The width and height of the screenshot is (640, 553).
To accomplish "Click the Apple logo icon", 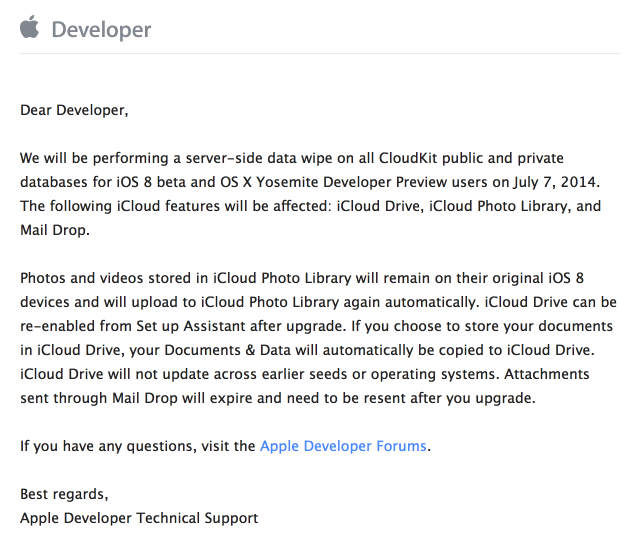I will tap(30, 27).
